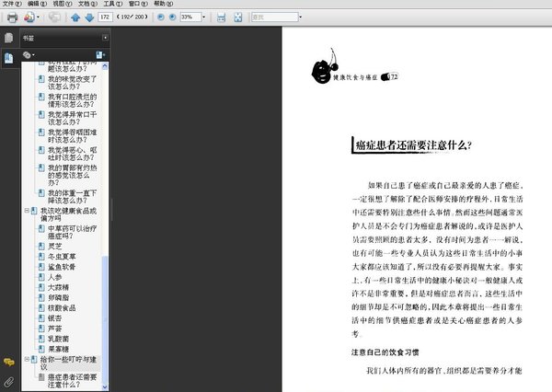The image size is (552, 392).
Task: Select the 核酸食品 bookmark
Action: (62, 308)
